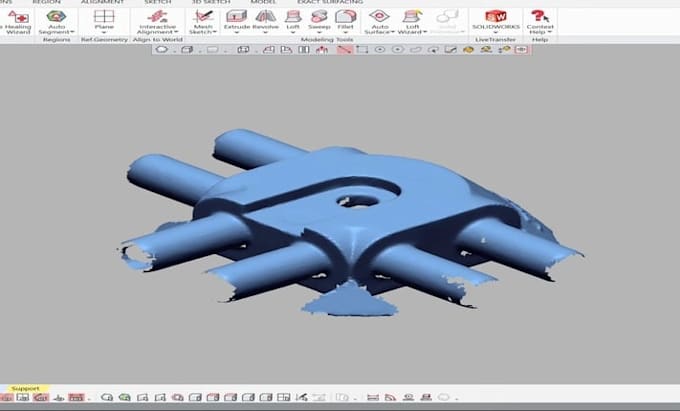Image resolution: width=680 pixels, height=411 pixels.
Task: Toggle the fifth highlighted visibility icon, bottom toolbar
Action: coord(76,397)
